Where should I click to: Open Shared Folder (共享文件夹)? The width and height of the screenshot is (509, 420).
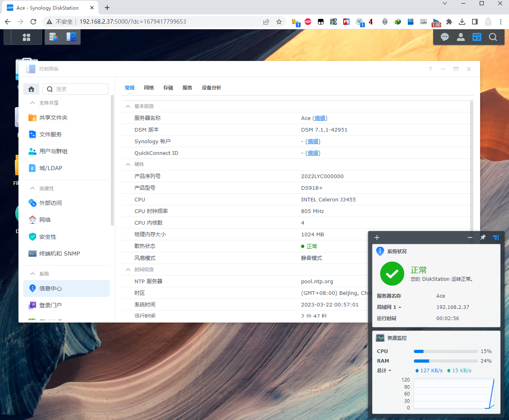tap(67, 118)
